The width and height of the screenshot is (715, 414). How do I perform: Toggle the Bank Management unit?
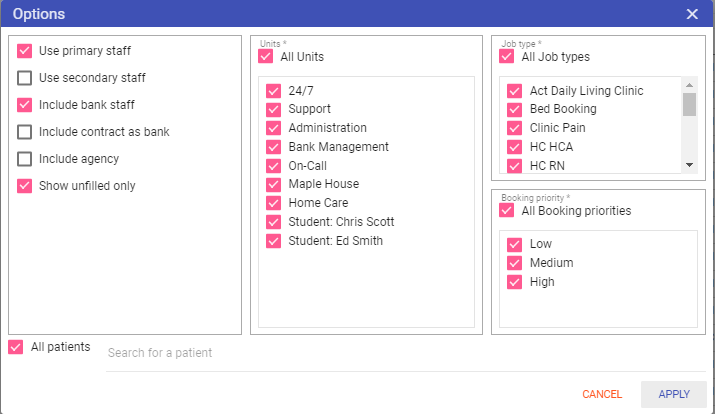coord(274,147)
